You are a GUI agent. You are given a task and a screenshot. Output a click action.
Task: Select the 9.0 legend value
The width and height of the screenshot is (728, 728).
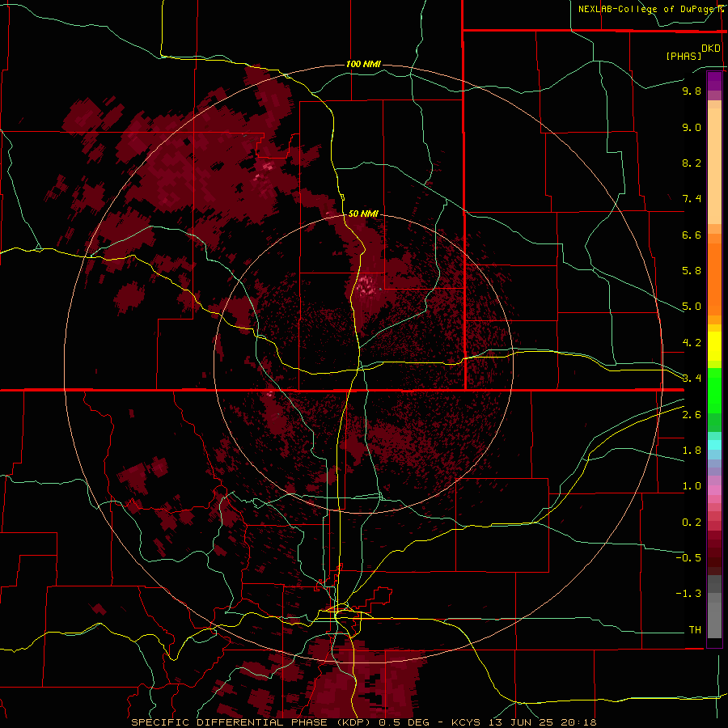[692, 127]
